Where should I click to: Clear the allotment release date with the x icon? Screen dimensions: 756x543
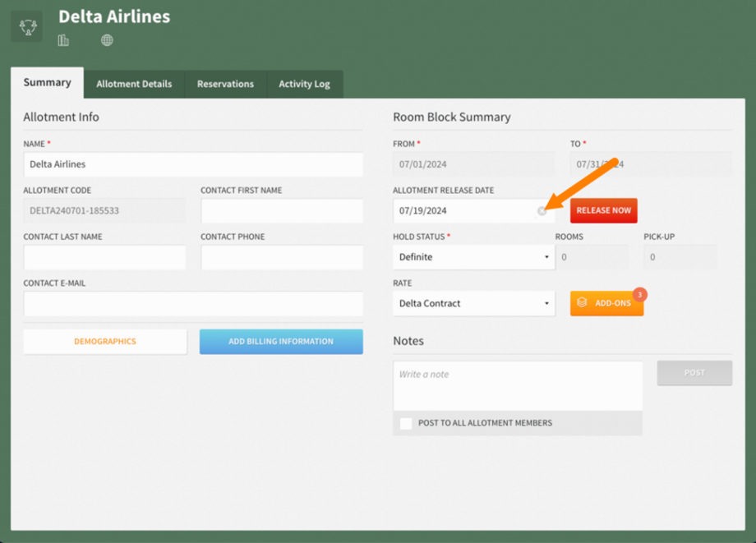coord(542,211)
